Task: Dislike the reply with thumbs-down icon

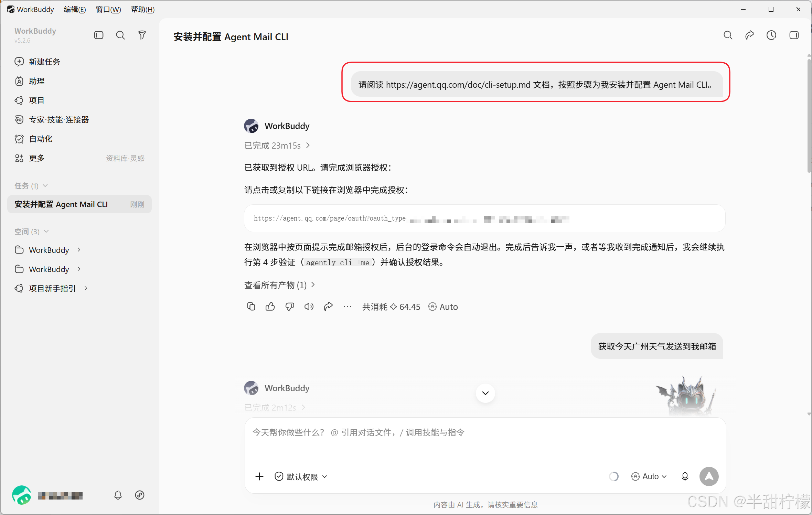Action: [x=290, y=307]
